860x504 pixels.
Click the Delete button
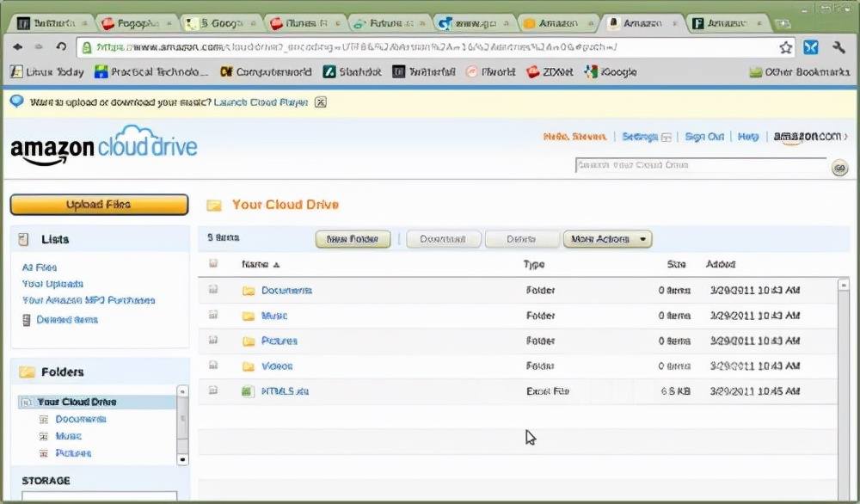521,239
